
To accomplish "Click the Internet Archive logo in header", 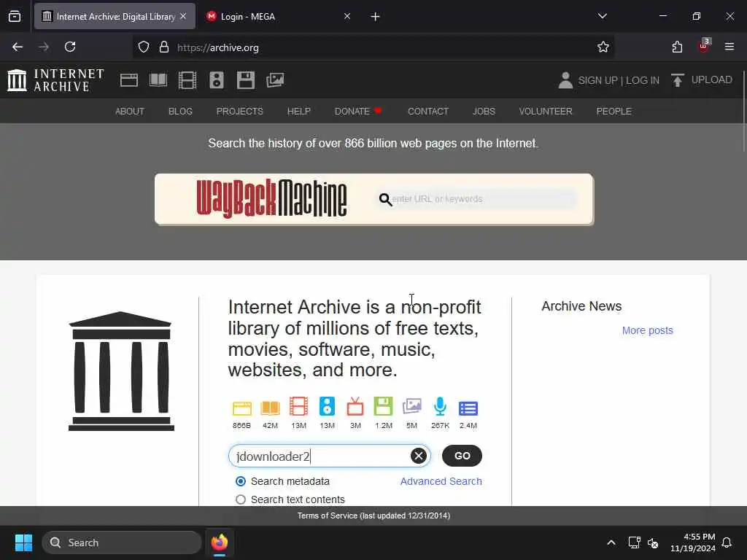I will (55, 80).
